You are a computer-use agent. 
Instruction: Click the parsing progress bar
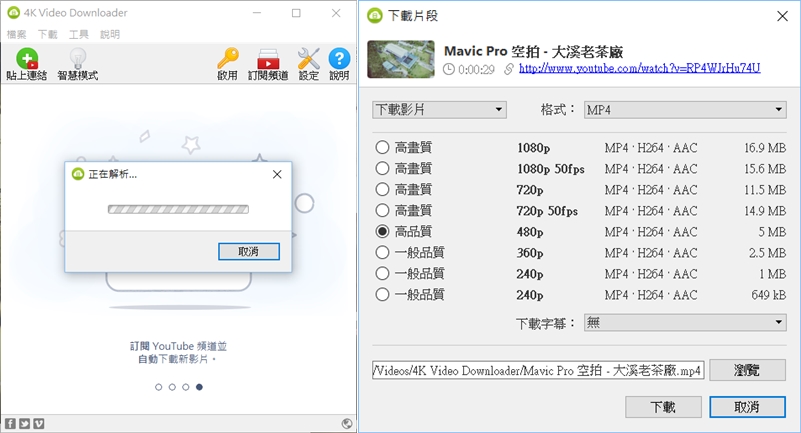pos(178,209)
